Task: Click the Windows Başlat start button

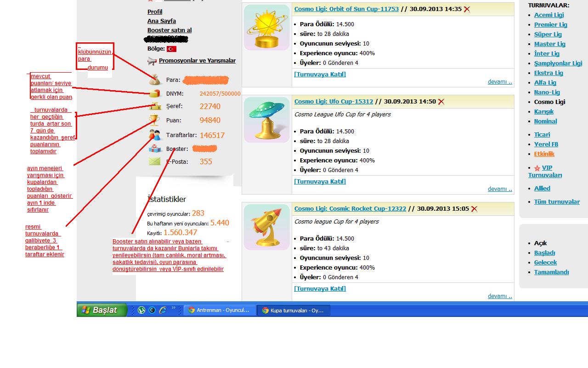Action: [x=102, y=310]
